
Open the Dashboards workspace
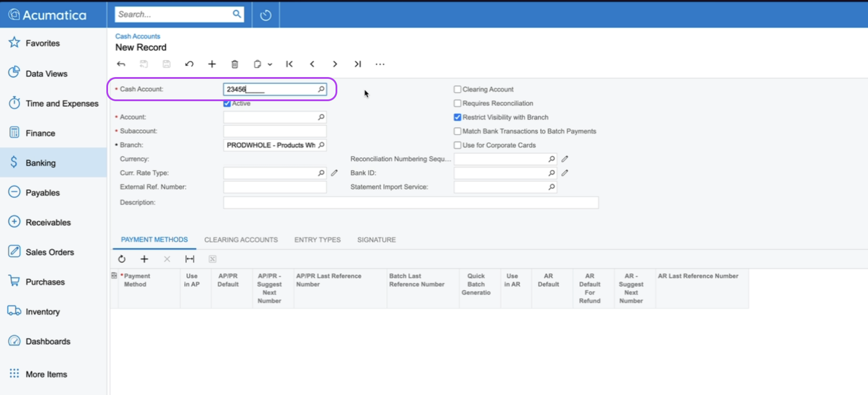[x=53, y=341]
